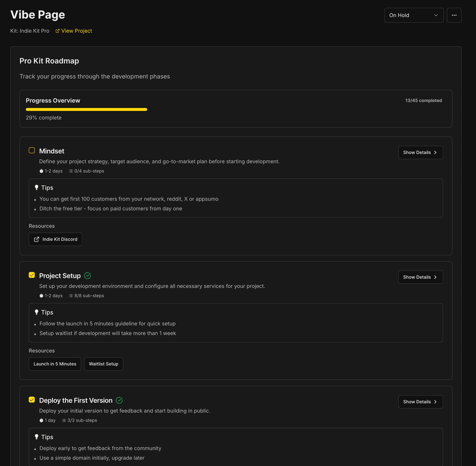Click the external link icon beside View Project
This screenshot has height=466, width=476.
pos(58,31)
